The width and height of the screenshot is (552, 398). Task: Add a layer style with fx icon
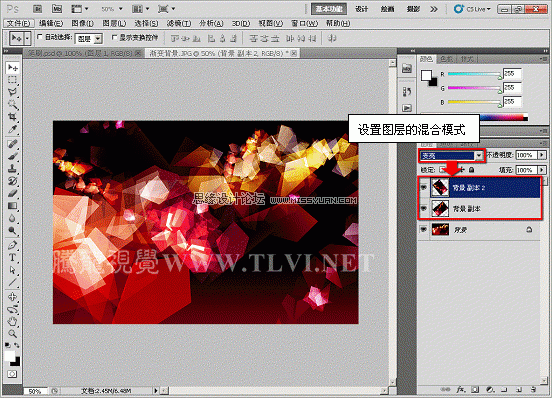[x=460, y=390]
